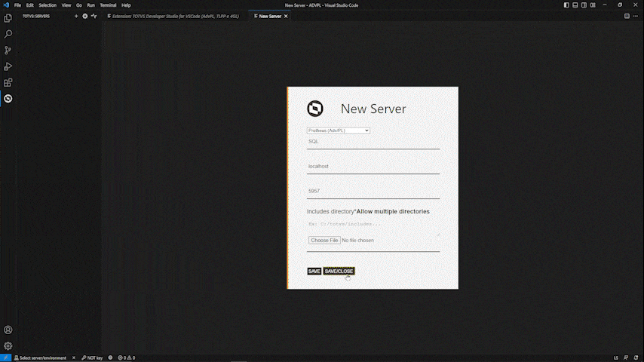
Task: Toggle the secondary side bar layout icon
Action: pyautogui.click(x=584, y=5)
